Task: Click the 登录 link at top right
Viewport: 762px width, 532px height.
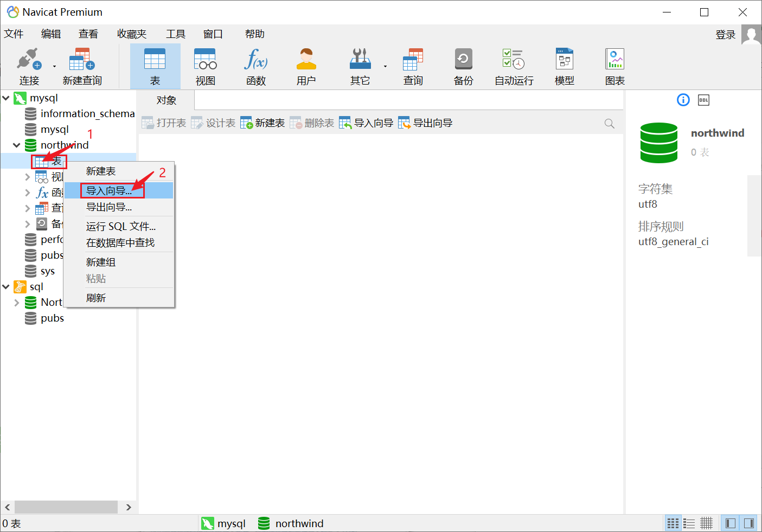Action: [725, 34]
